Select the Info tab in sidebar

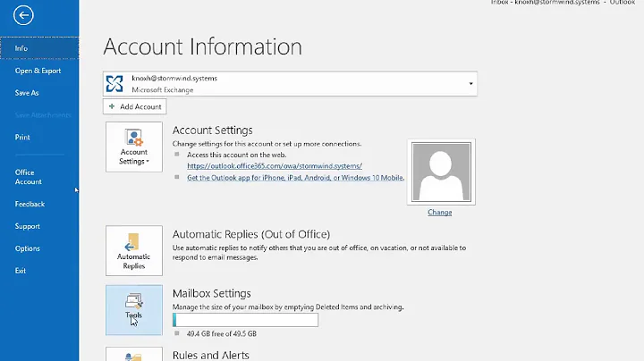[21, 48]
